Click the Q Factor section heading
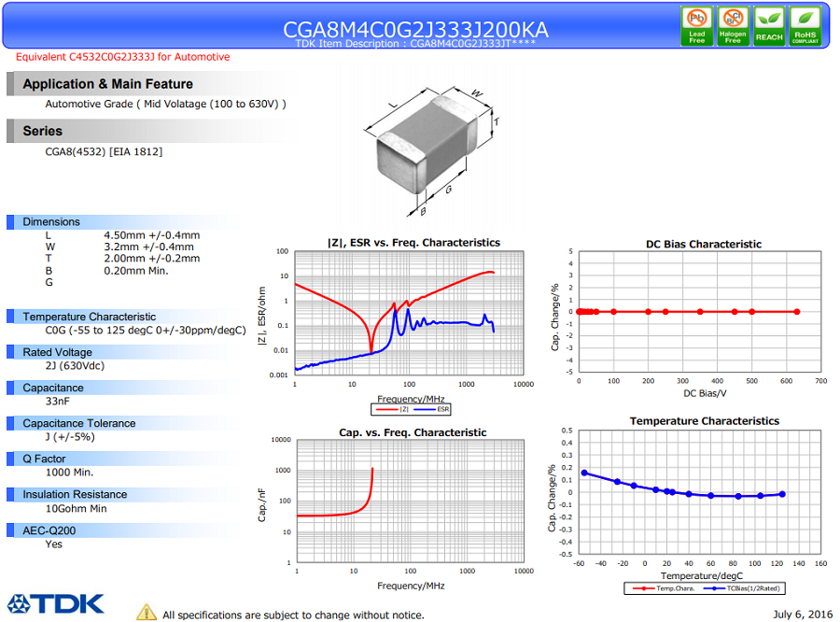This screenshot has height=622, width=840. pos(44,459)
